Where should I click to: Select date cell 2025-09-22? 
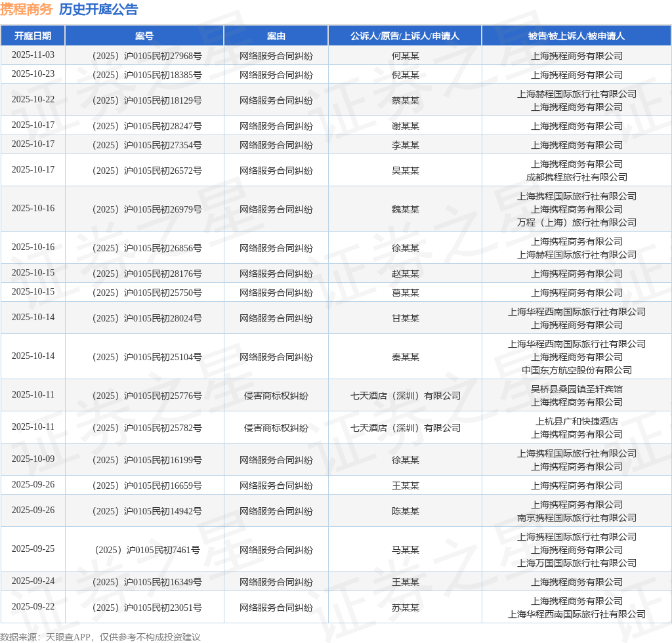(33, 607)
